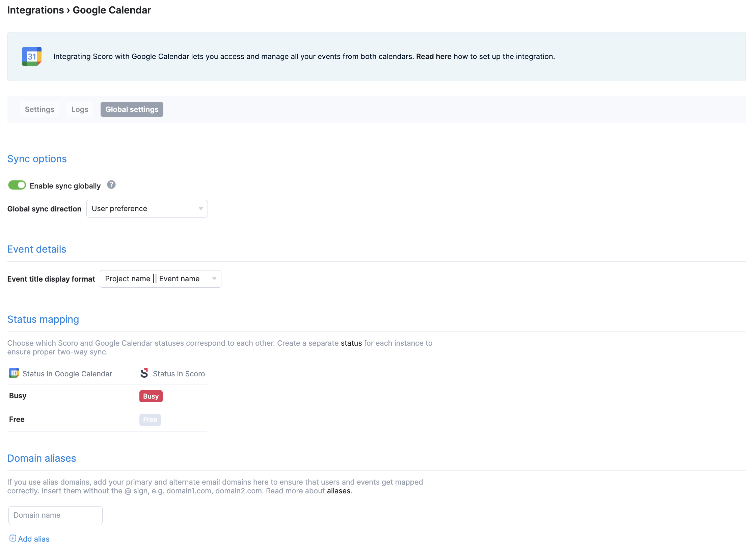Open the Read here setup link
The height and width of the screenshot is (547, 756).
click(x=434, y=56)
